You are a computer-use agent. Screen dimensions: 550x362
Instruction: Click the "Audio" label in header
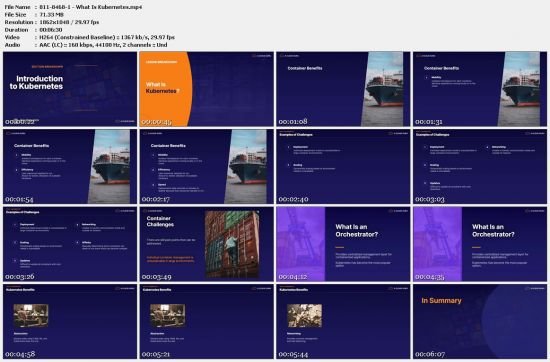click(x=12, y=45)
